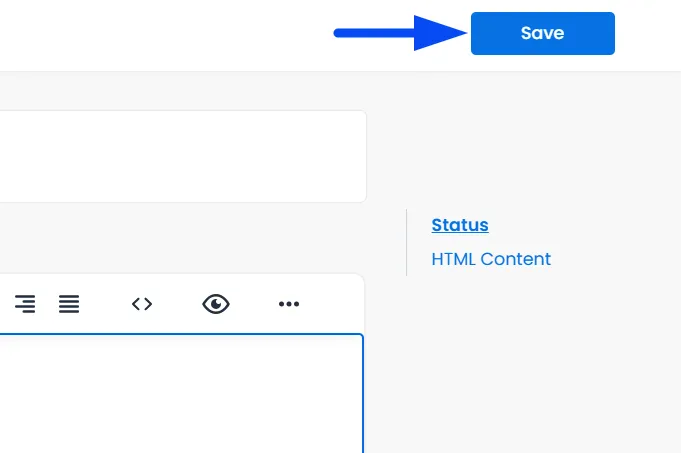This screenshot has width=681, height=453.
Task: Click inside the blue-outlined editor area
Action: 182,393
